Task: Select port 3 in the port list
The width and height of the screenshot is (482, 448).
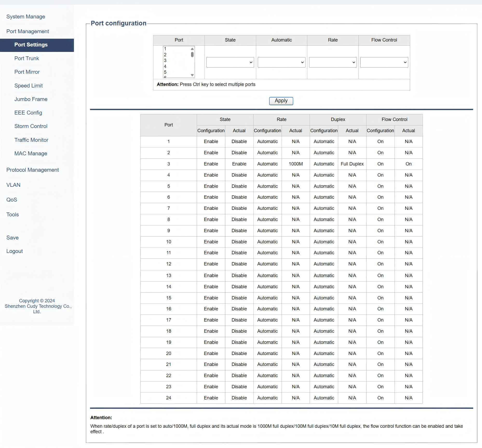Action: [x=176, y=61]
